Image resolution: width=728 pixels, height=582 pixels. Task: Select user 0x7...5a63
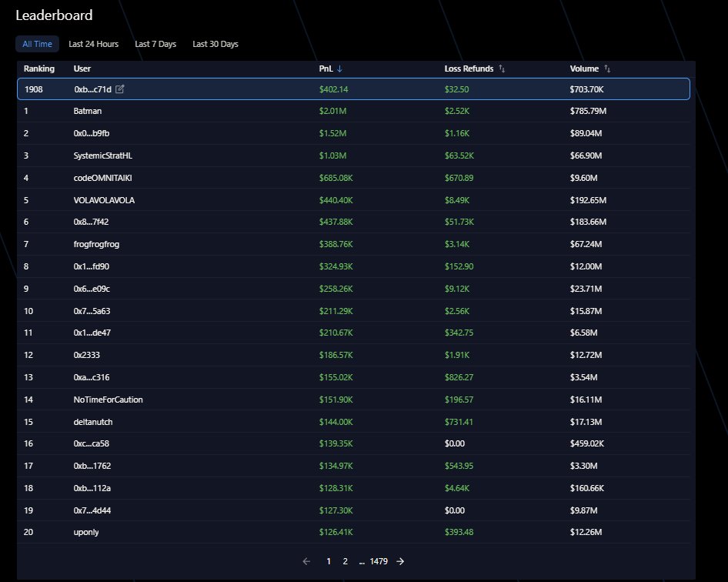click(x=92, y=311)
